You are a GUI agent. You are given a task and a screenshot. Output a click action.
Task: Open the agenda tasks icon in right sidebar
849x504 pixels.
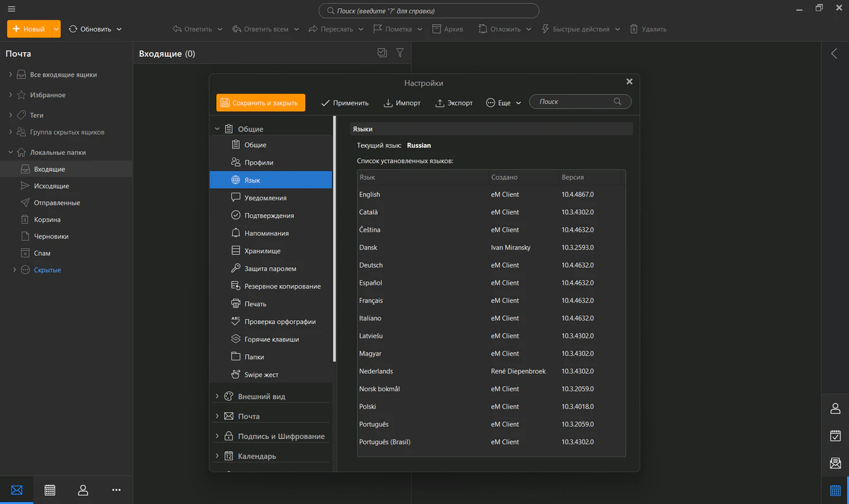click(835, 436)
